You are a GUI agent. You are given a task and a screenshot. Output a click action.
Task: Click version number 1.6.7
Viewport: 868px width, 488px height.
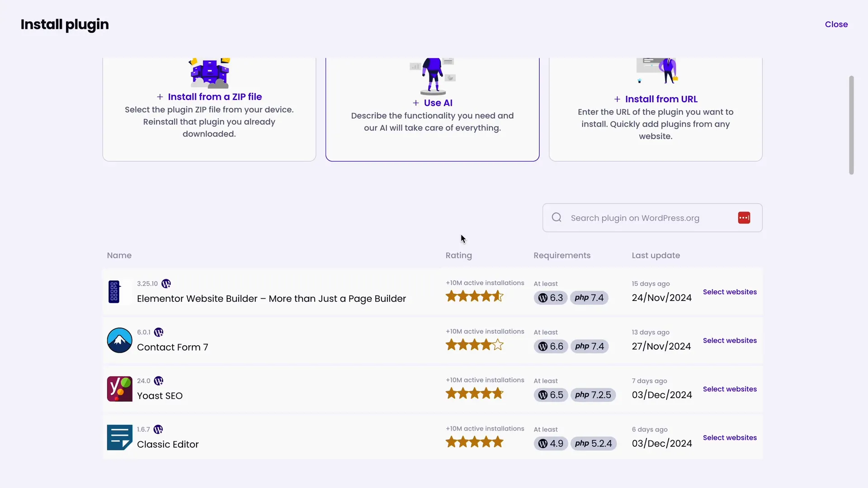pos(143,429)
